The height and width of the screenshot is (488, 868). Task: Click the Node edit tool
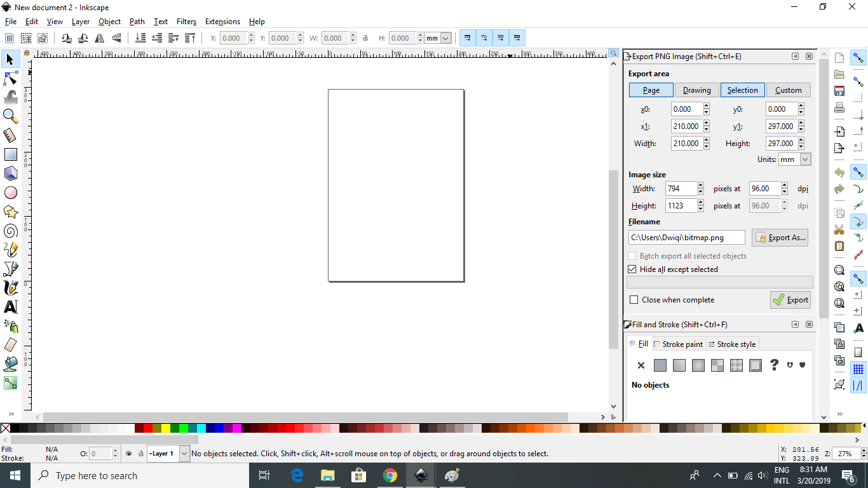10,78
